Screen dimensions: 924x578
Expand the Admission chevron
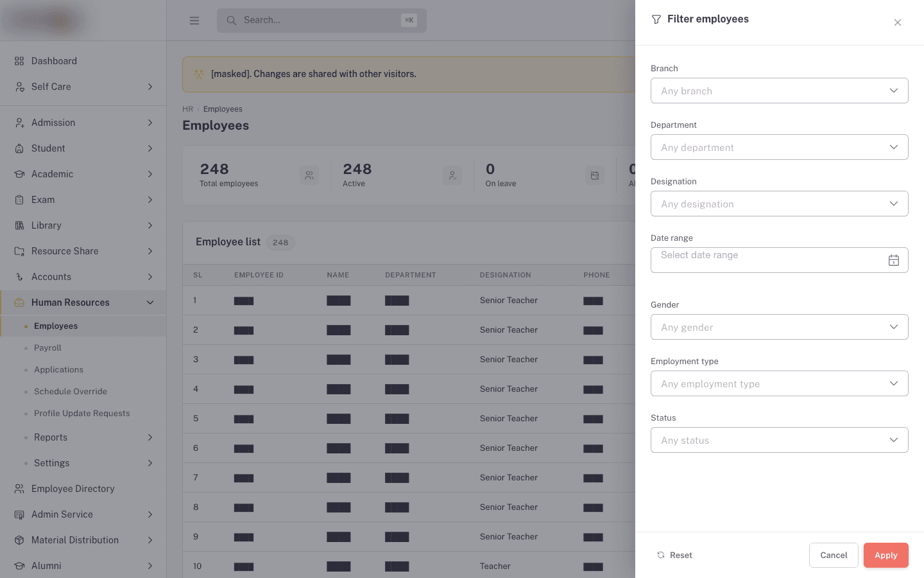(150, 123)
